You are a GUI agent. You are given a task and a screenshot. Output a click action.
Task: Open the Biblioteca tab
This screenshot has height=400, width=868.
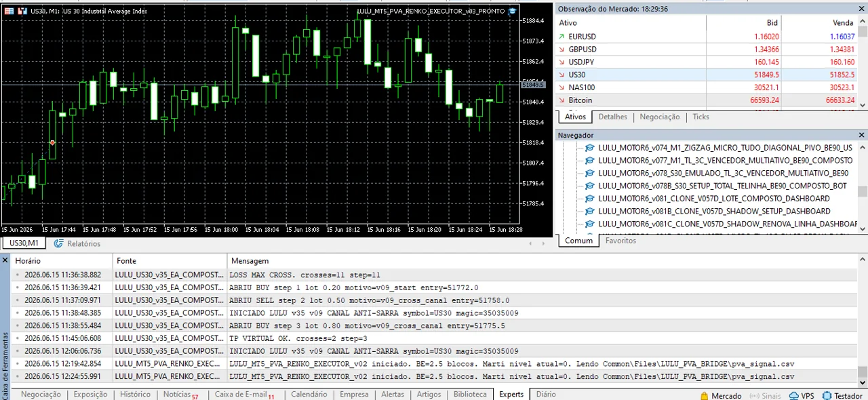(x=470, y=395)
